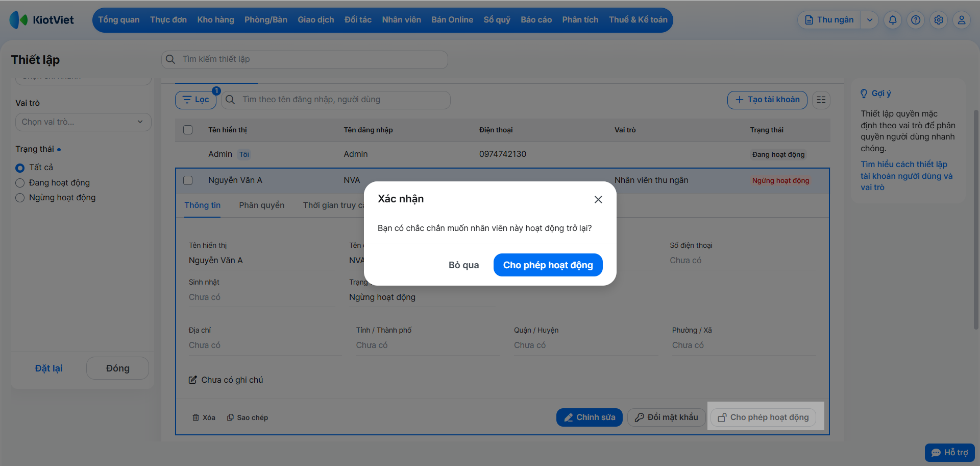Open the notifications bell icon
Image resolution: width=980 pixels, height=466 pixels.
click(893, 20)
